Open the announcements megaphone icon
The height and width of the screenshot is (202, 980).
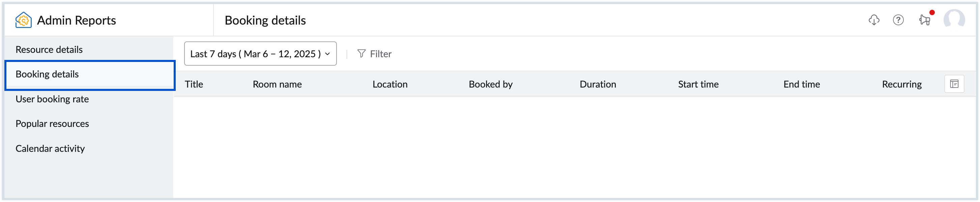pos(924,20)
